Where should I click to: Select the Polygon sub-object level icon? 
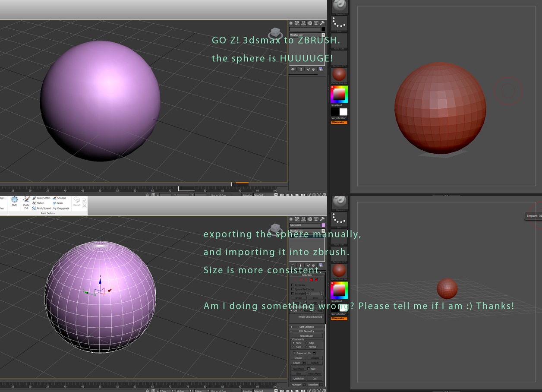click(311, 280)
